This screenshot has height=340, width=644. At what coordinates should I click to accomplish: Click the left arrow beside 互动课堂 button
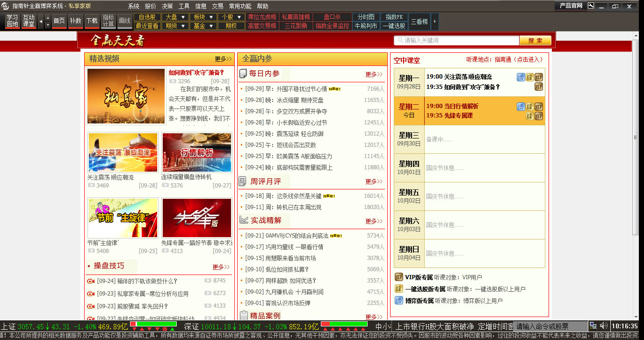point(41,22)
